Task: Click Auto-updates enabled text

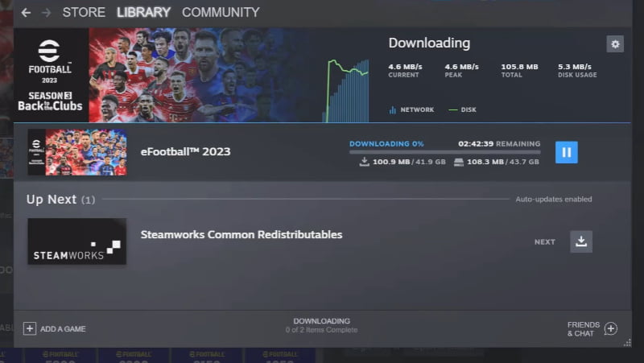Action: coord(554,199)
